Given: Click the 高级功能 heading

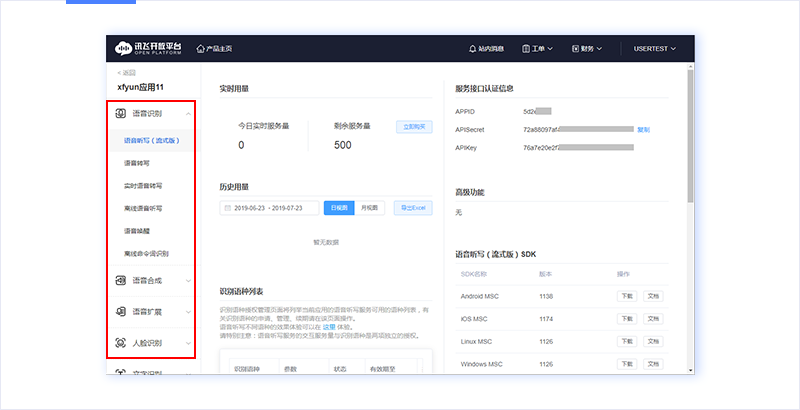Looking at the screenshot, I should (x=470, y=193).
